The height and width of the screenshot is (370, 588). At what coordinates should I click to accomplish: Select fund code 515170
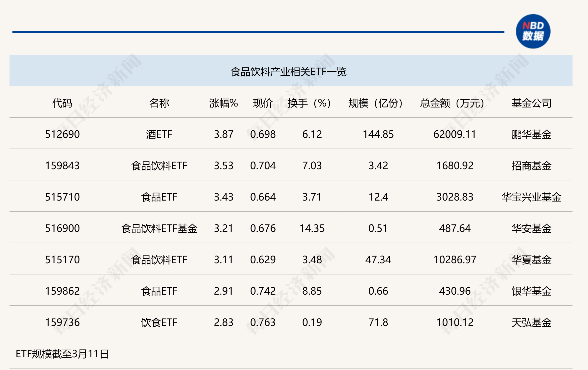point(62,260)
